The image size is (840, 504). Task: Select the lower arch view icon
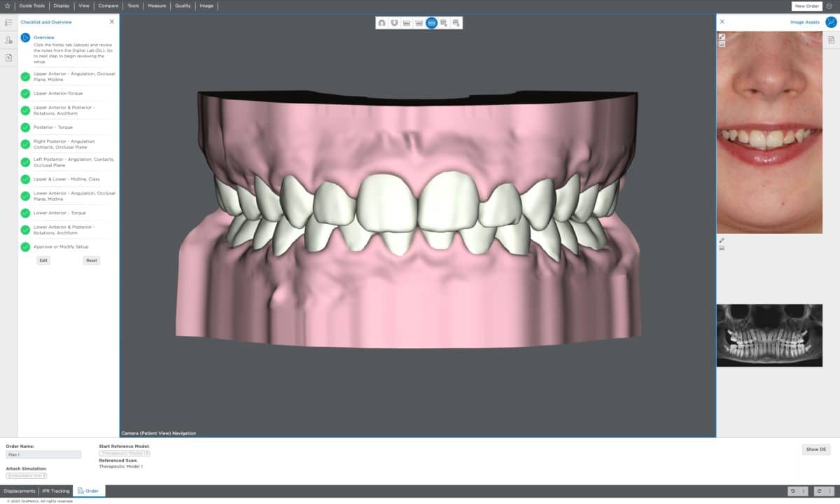point(393,22)
